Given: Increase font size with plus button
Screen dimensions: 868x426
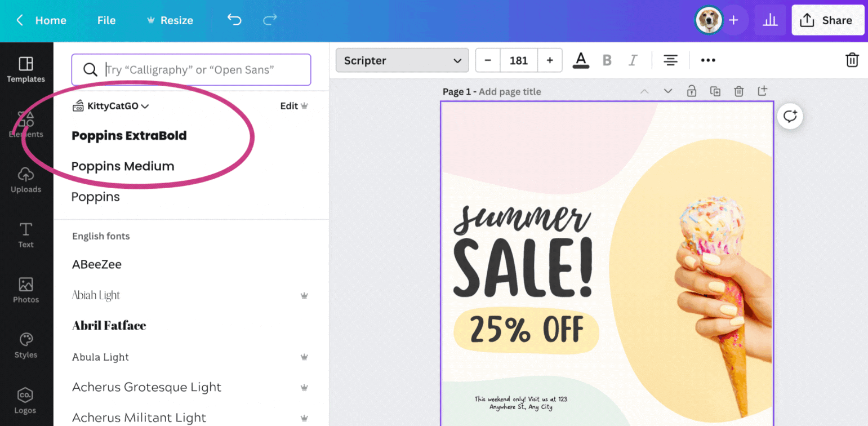Looking at the screenshot, I should pyautogui.click(x=550, y=60).
